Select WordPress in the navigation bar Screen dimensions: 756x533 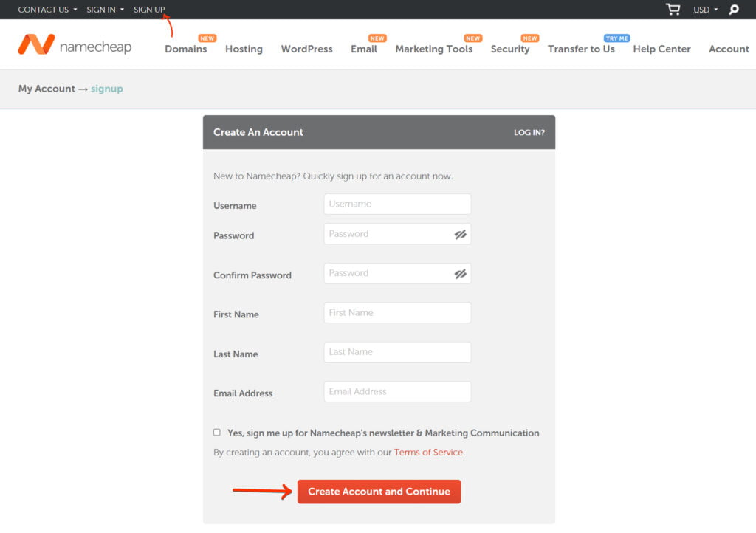pyautogui.click(x=306, y=49)
